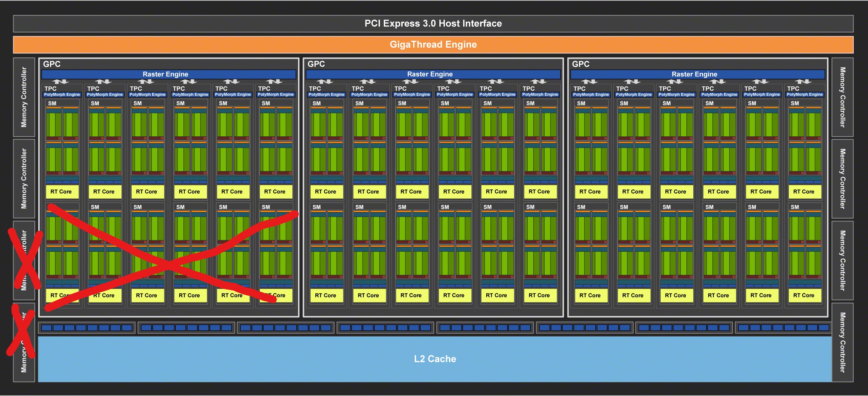Click bottom-right RT Core in rightmost GPC
The width and height of the screenshot is (868, 396).
803,296
